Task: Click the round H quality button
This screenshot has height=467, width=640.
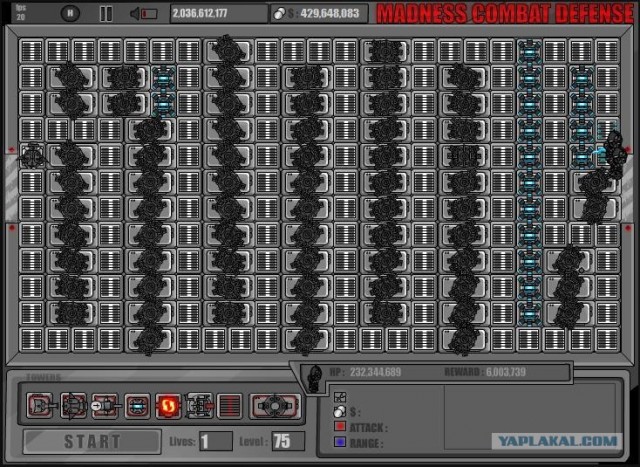Action: [x=70, y=13]
